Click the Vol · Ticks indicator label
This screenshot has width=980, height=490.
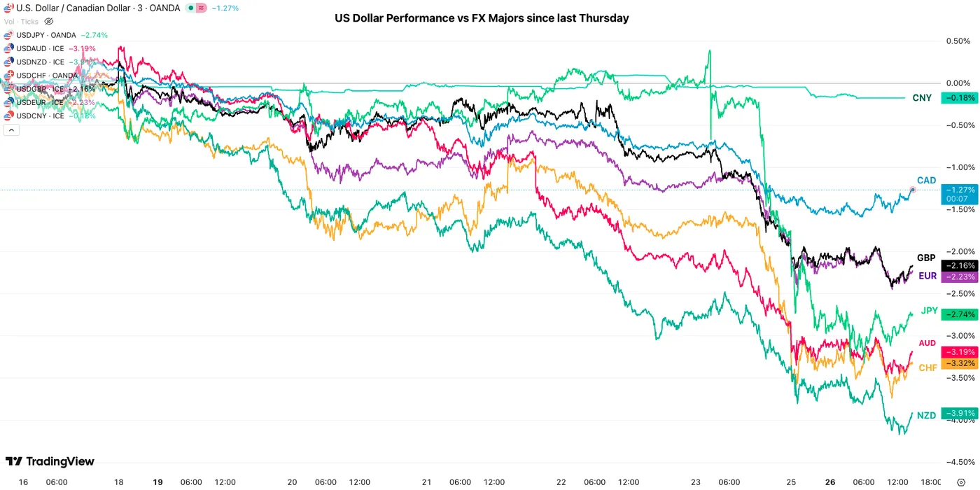click(x=21, y=22)
